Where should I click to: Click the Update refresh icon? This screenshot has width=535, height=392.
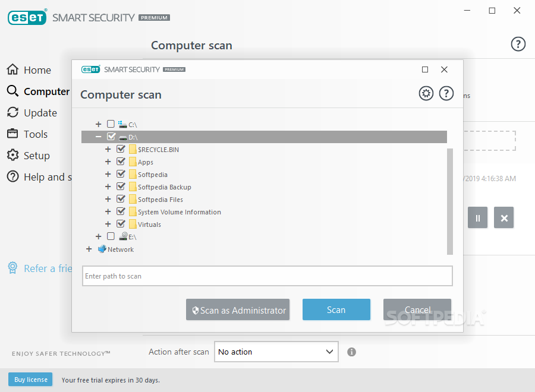point(12,112)
